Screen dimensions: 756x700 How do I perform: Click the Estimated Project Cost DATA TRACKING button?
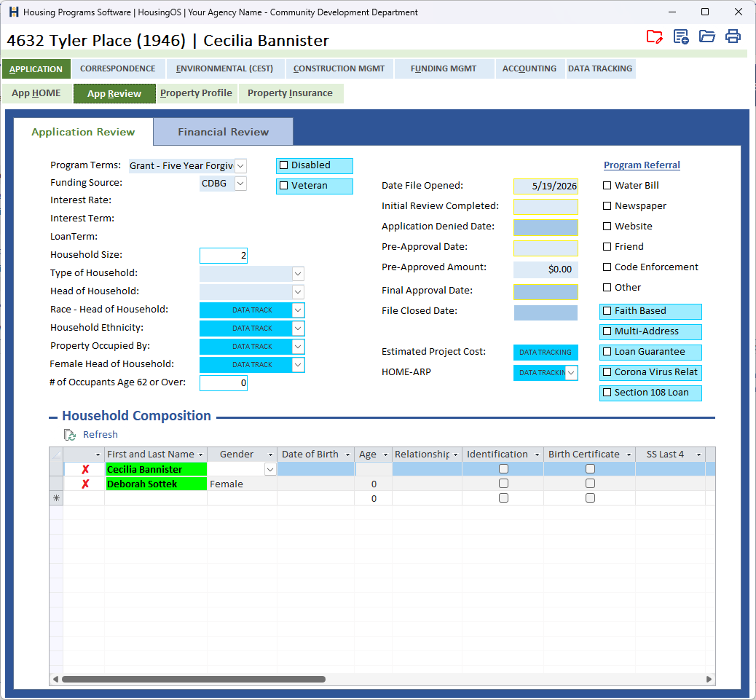546,353
